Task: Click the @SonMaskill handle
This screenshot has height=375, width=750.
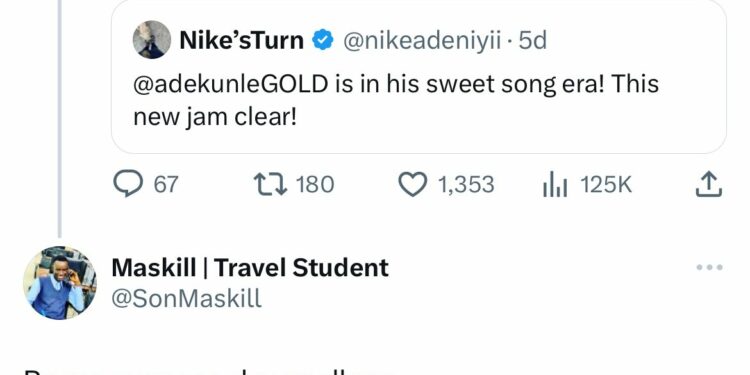Action: pyautogui.click(x=187, y=299)
